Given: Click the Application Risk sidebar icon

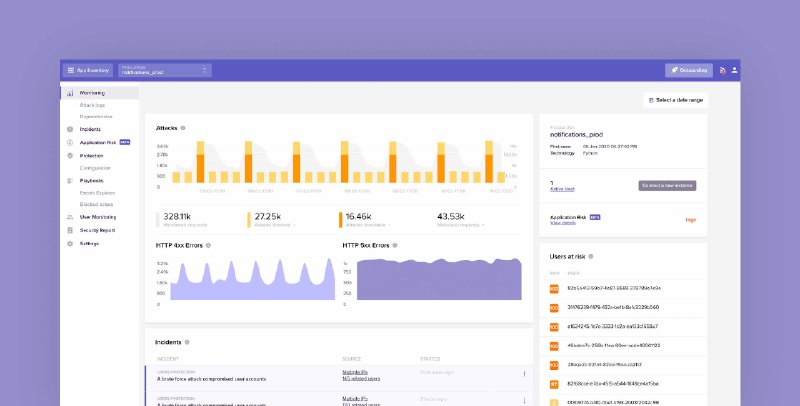Looking at the screenshot, I should [x=70, y=143].
